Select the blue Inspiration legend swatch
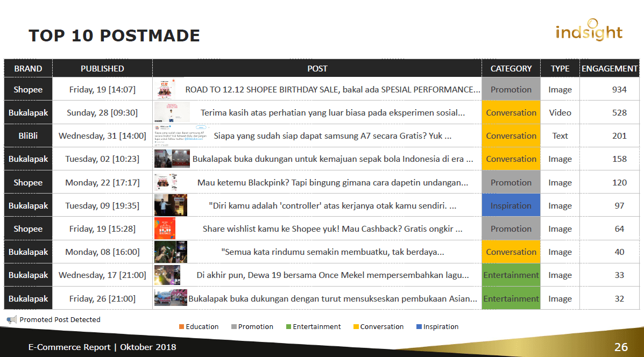 [x=419, y=327]
